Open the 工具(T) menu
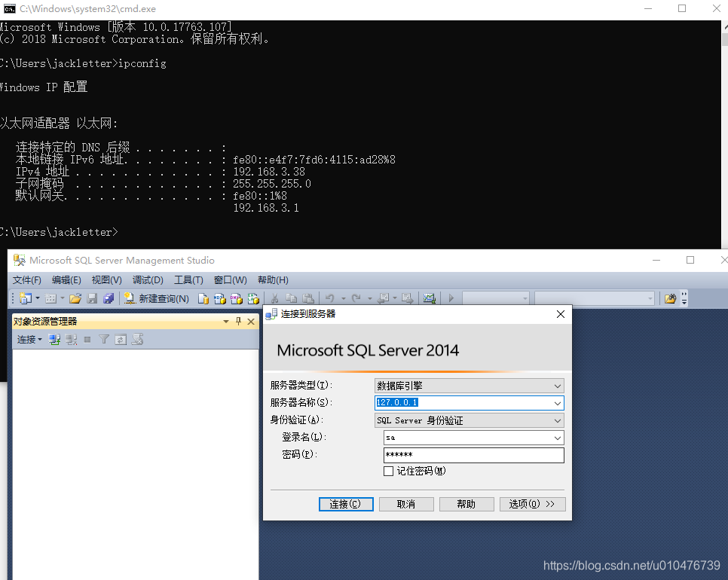728x580 pixels. 188,279
